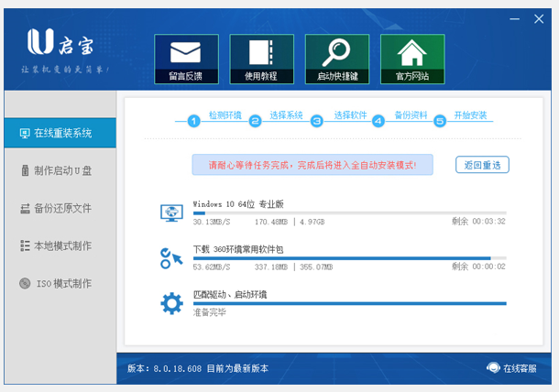
Task: Click step 5 circle 开始安装
Action: point(440,121)
